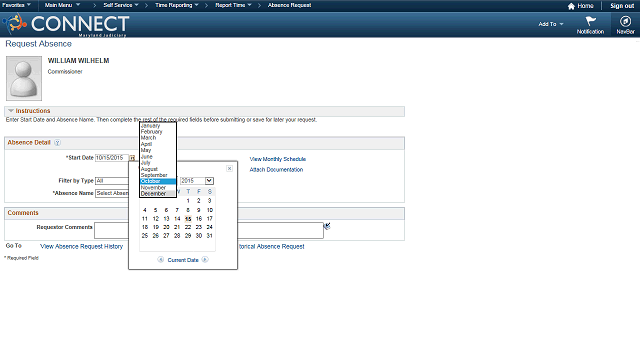Click Attach Documentation link
Image resolution: width=640 pixels, height=360 pixels.
tap(276, 170)
